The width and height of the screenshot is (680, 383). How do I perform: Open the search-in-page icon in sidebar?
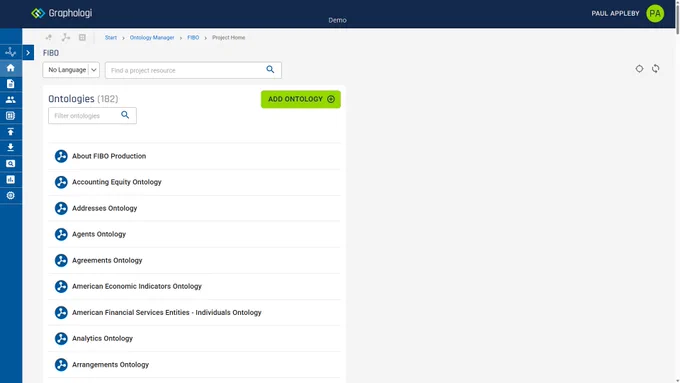10,164
